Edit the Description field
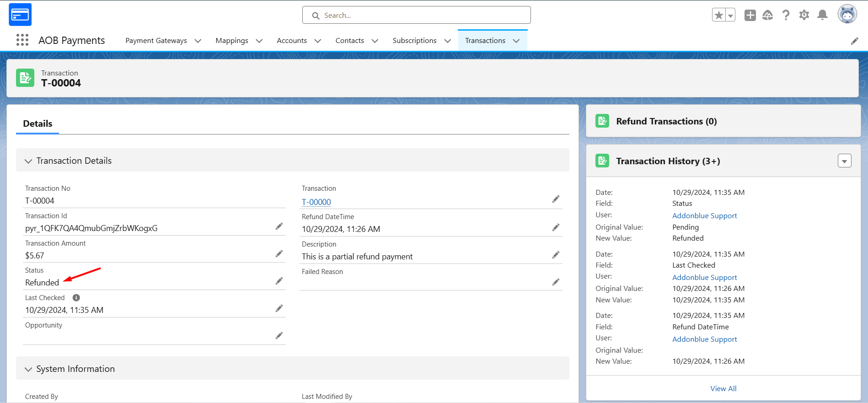The image size is (868, 403). [556, 255]
